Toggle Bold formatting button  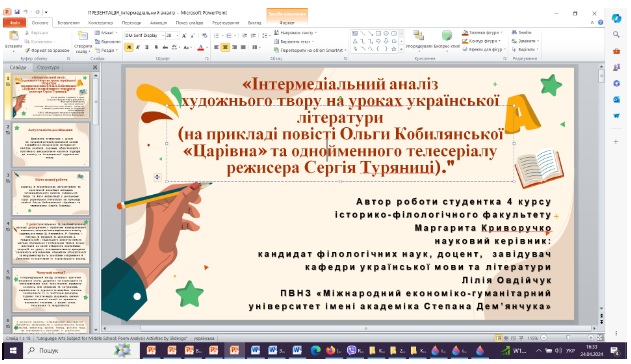129,47
